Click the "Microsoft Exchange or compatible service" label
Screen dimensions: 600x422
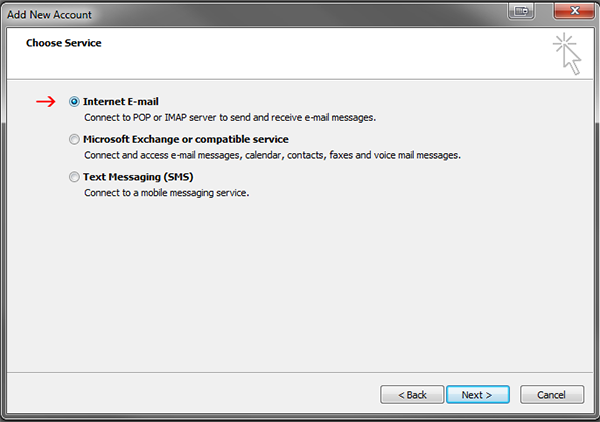(x=186, y=139)
